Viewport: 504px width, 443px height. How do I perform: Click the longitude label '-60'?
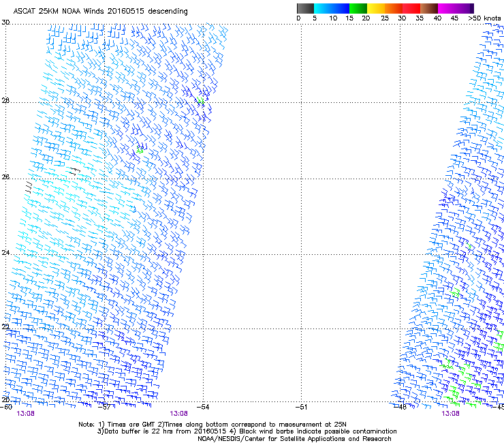6,407
